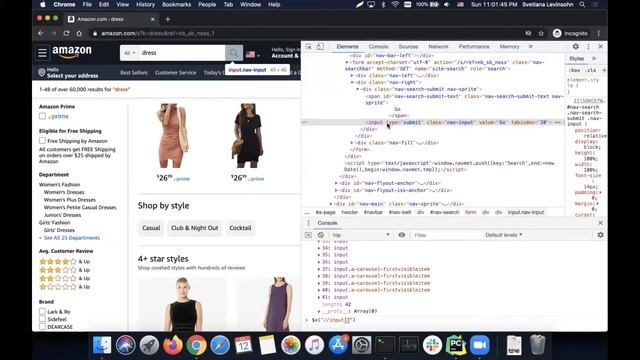Activate DevTools element inspector icon

pos(309,47)
